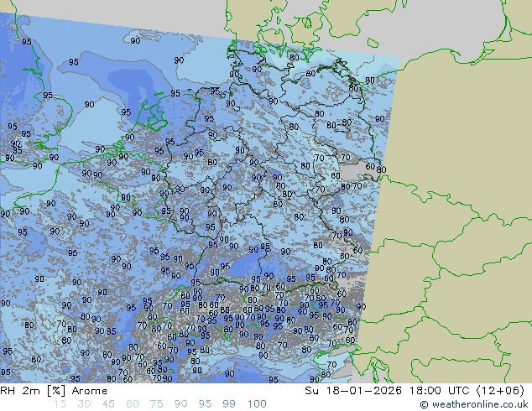Select legend scale value 75
Screen dimensions: 532x411
156,404
